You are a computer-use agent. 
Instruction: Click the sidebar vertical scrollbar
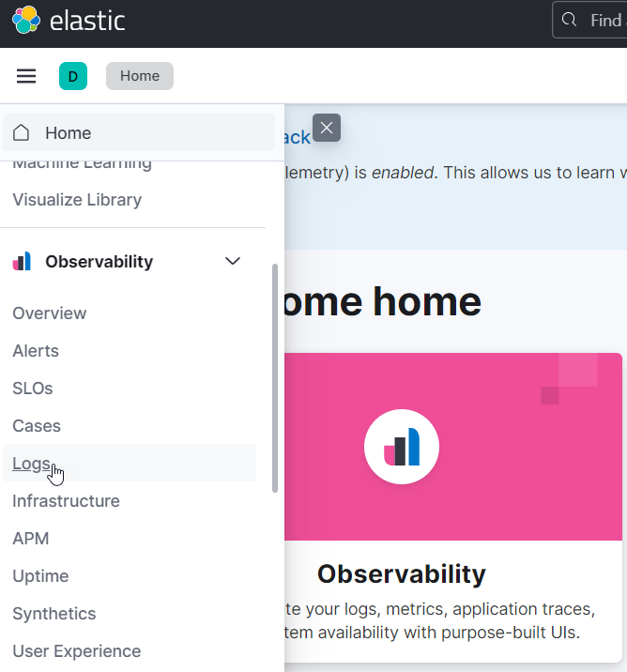[275, 375]
